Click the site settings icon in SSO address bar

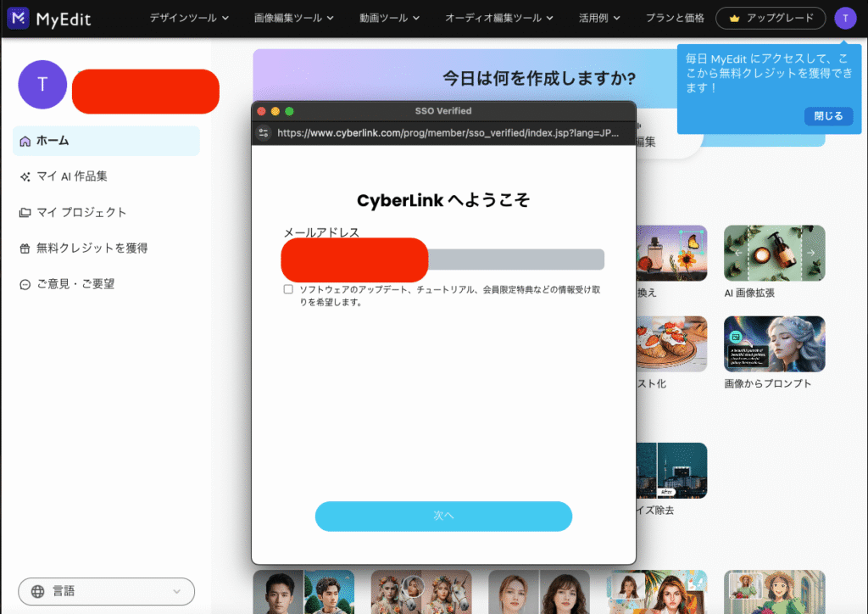[264, 133]
